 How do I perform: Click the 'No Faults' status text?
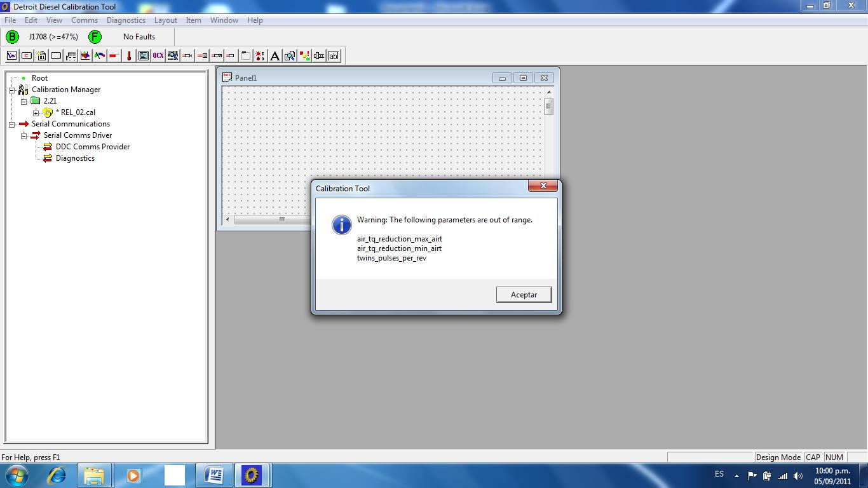(x=139, y=37)
